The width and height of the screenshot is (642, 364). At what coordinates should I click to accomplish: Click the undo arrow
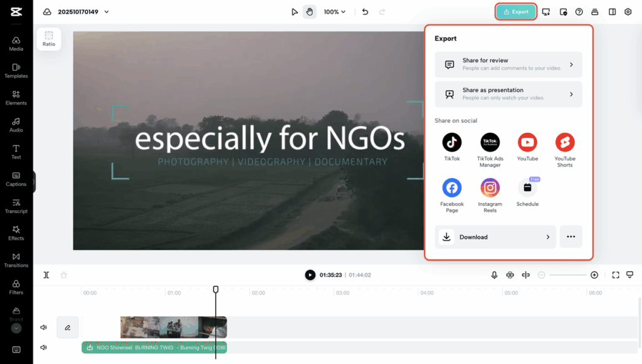365,12
